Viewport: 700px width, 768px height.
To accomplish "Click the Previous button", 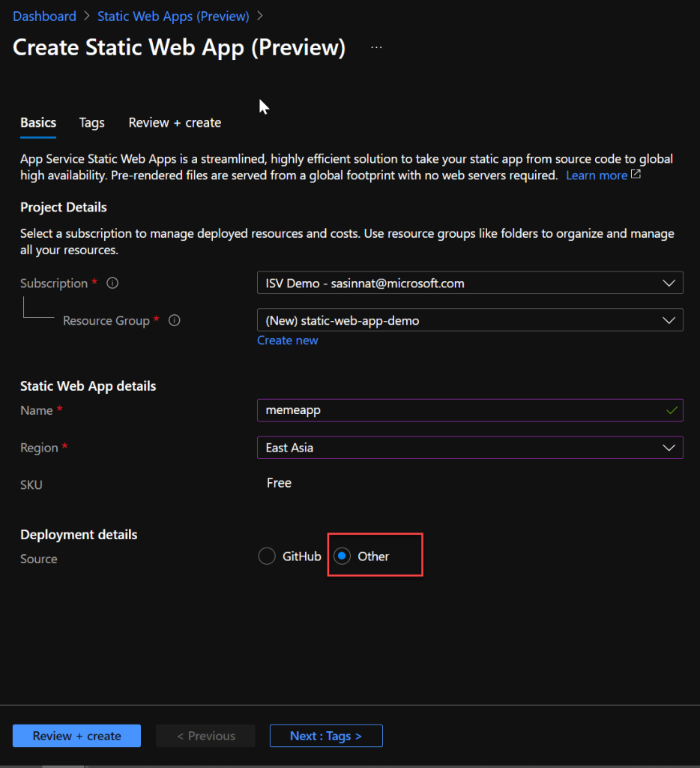I will click(205, 736).
